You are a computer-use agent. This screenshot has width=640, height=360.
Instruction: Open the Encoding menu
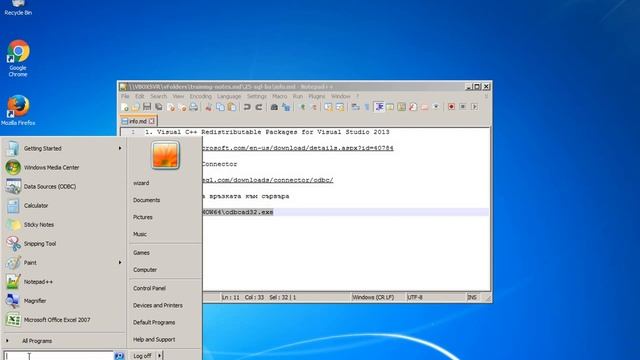[x=200, y=96]
